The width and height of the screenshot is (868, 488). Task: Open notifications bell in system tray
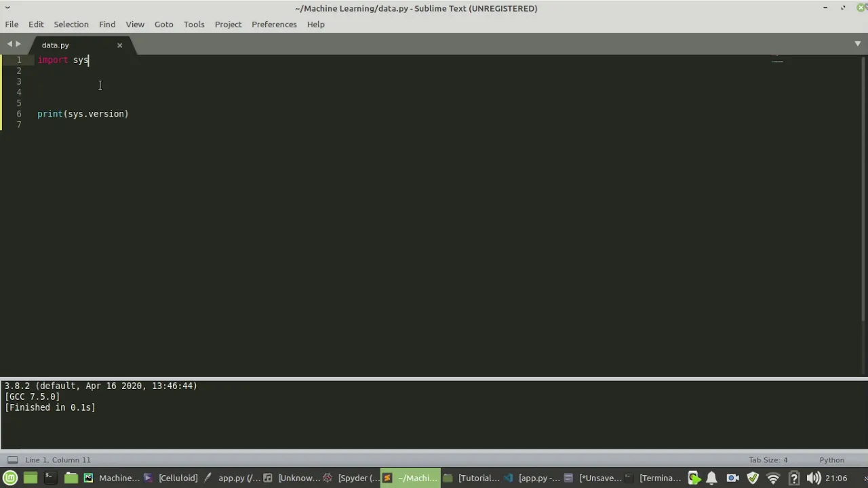[x=711, y=478]
